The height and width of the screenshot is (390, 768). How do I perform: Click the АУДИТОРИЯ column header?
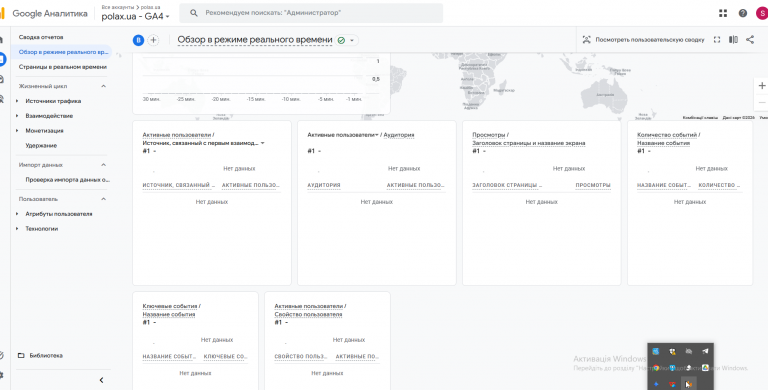pos(324,185)
